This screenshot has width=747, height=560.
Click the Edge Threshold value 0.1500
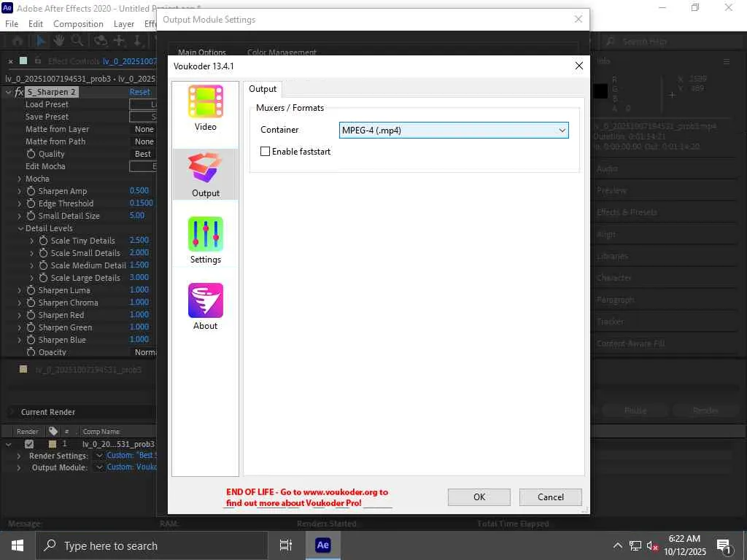coord(141,203)
